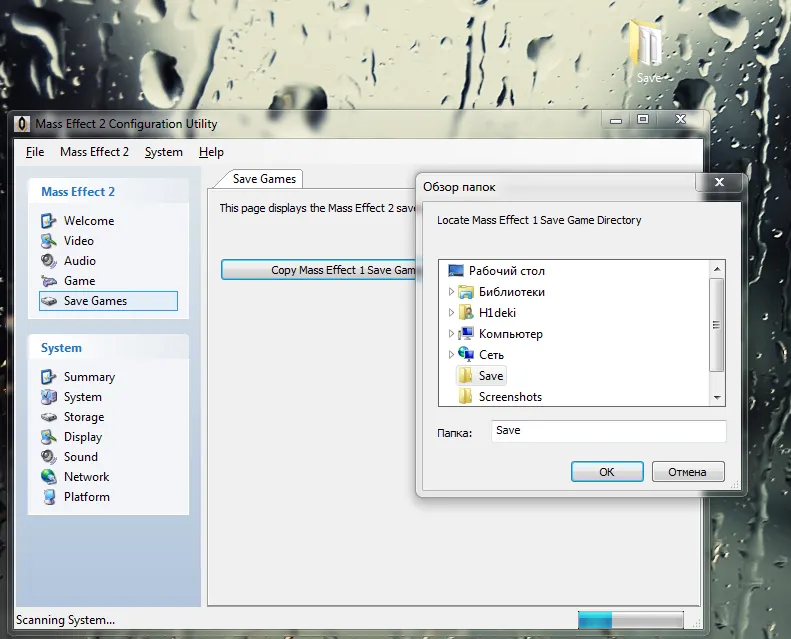The width and height of the screenshot is (791, 639).
Task: Select the Storage entry text
Action: coord(84,417)
